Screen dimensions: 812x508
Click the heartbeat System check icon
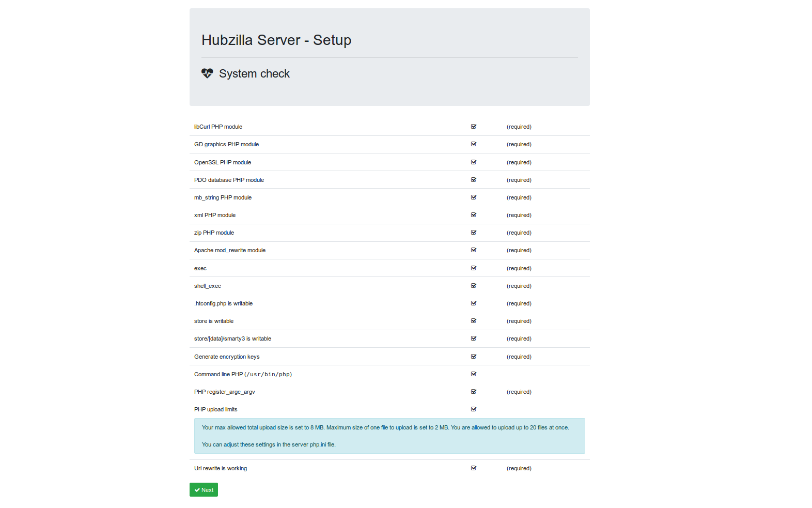click(207, 73)
